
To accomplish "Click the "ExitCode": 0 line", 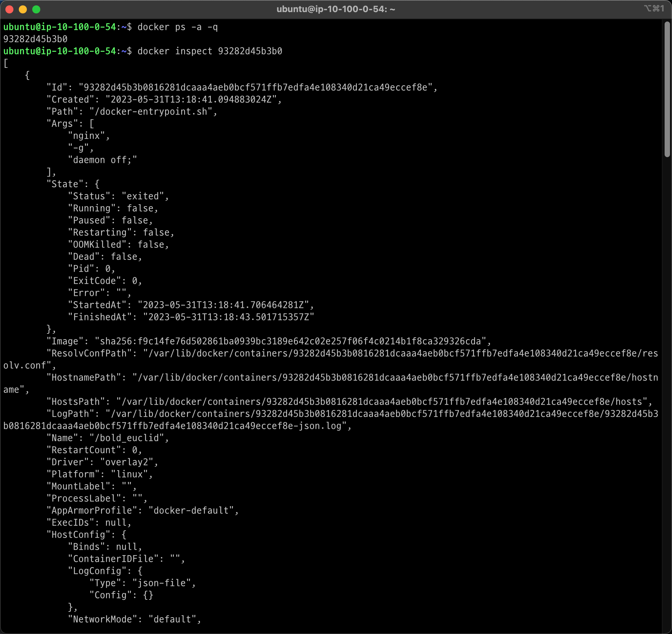I will [105, 281].
